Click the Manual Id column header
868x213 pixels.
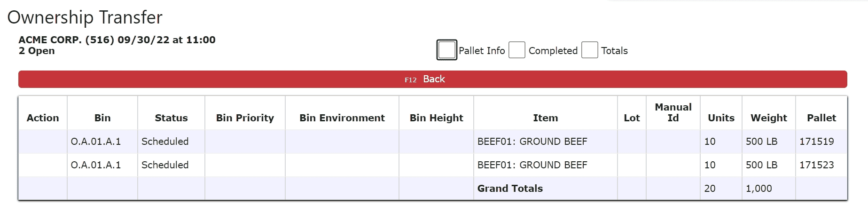673,112
